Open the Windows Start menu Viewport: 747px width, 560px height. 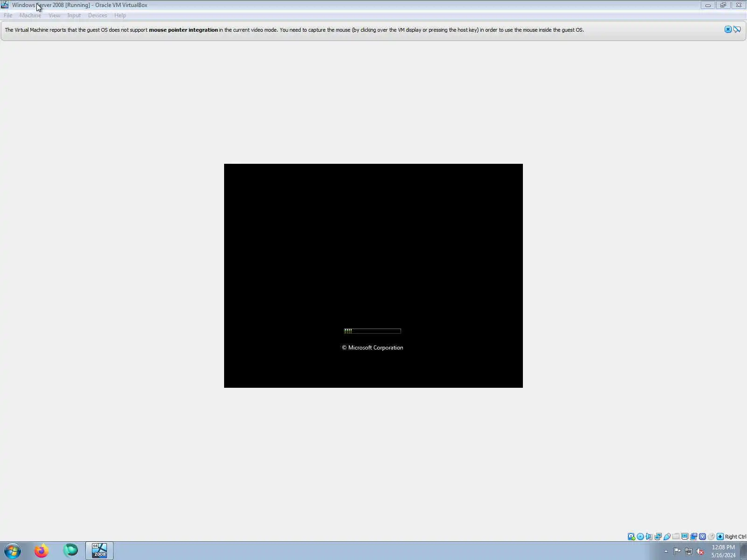[13, 551]
